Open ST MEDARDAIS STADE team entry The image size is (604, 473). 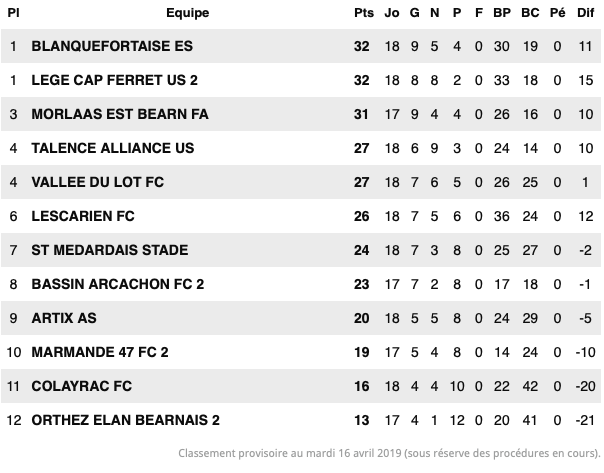click(110, 250)
